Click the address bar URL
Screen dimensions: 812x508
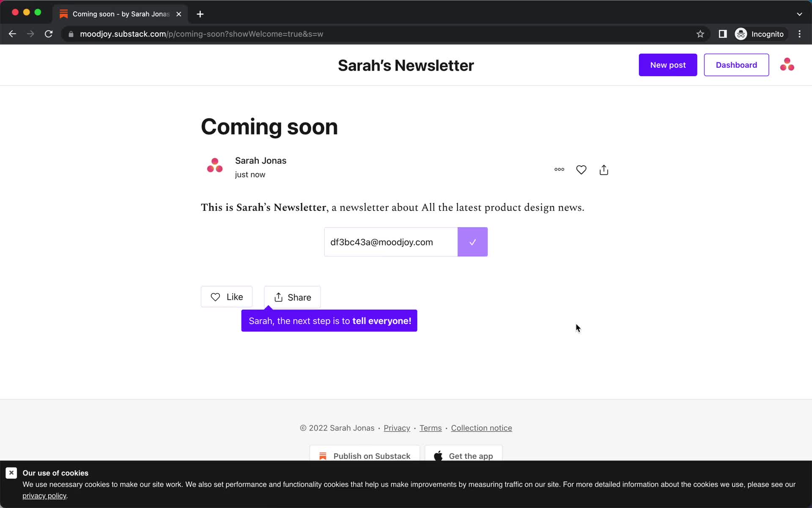click(201, 34)
